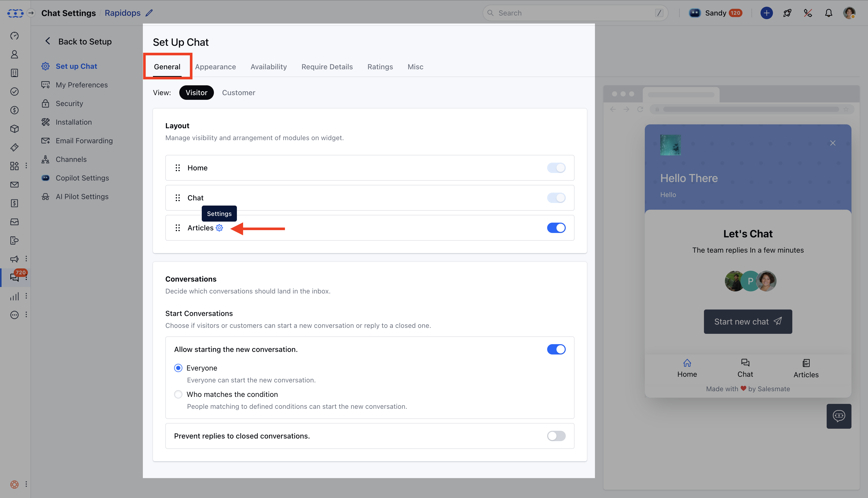Click the pencil edit icon next to Rapidops
Image resolution: width=868 pixels, height=498 pixels.
click(149, 13)
